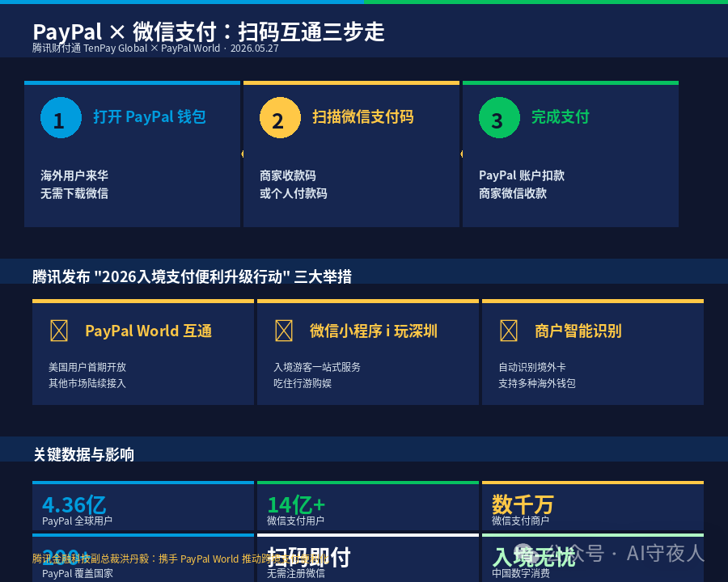Click the heading 打开 PayPal 钱包

pos(150,117)
